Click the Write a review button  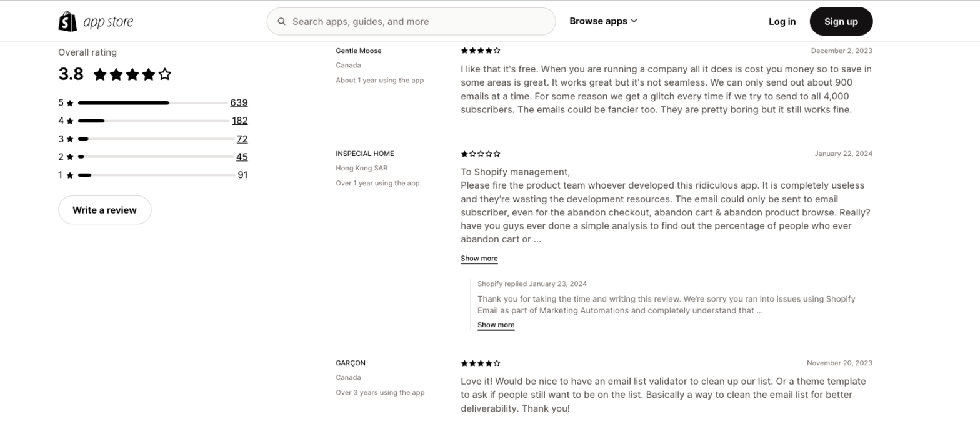(x=104, y=210)
